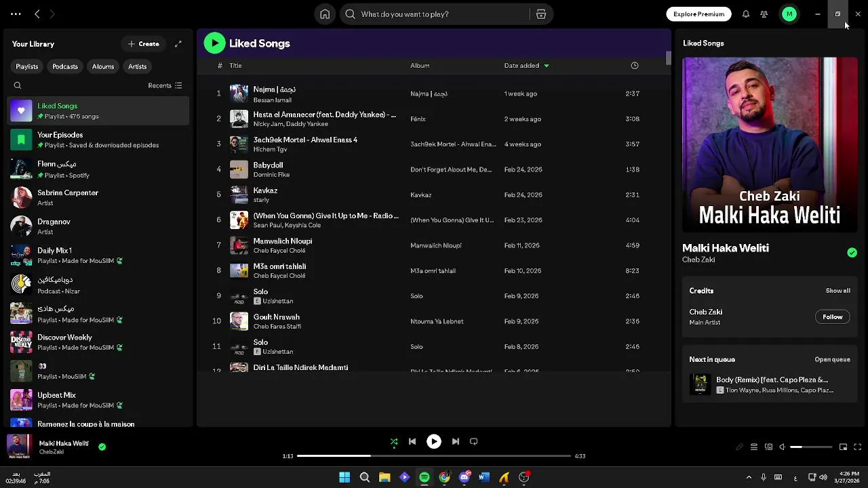This screenshot has width=868, height=488.
Task: Show hidden system tray icons chevron
Action: (749, 478)
